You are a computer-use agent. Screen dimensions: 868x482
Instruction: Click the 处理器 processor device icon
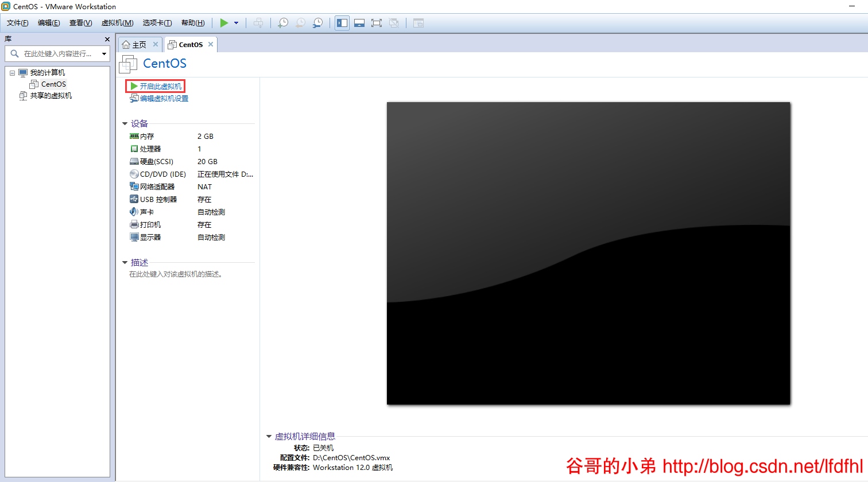[x=134, y=149]
